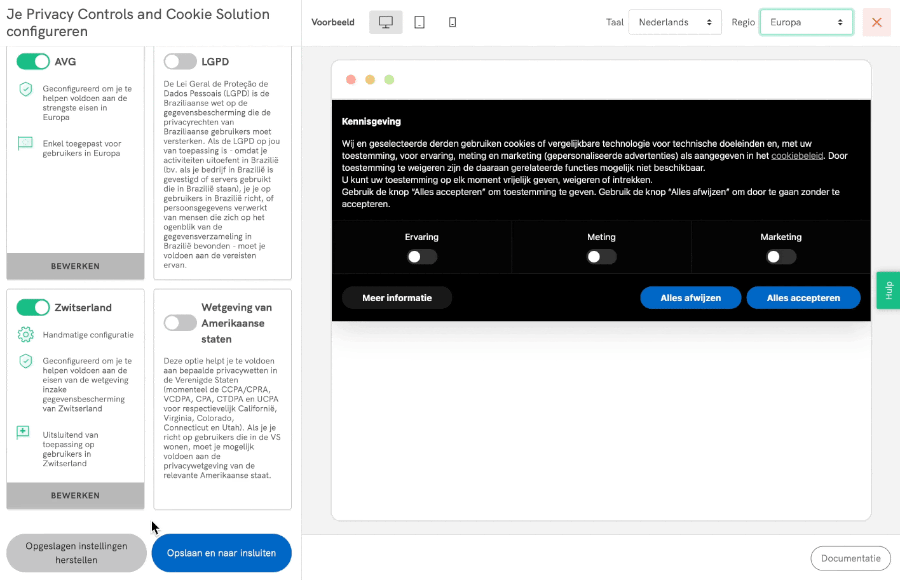Close the configurator with red X
This screenshot has width=900, height=580.
pyautogui.click(x=876, y=22)
